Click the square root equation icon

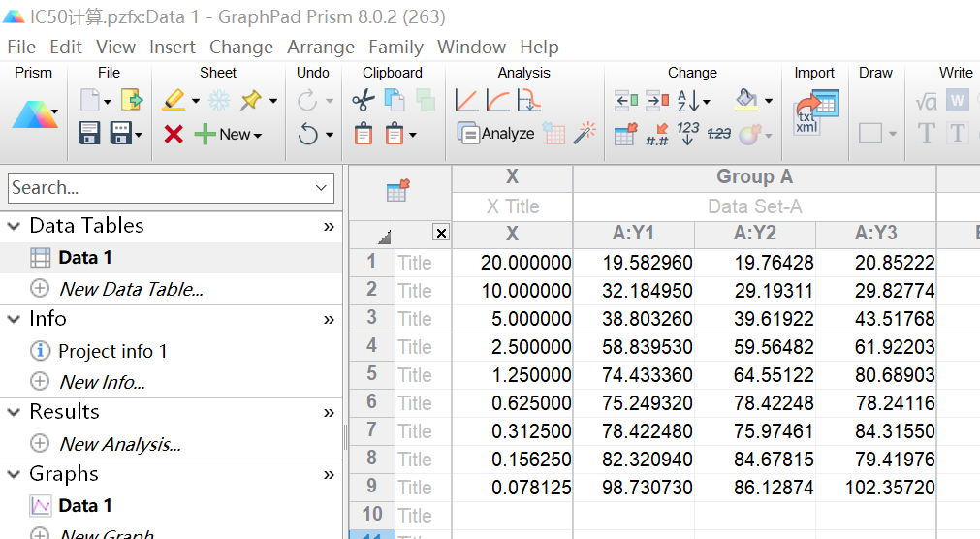926,101
